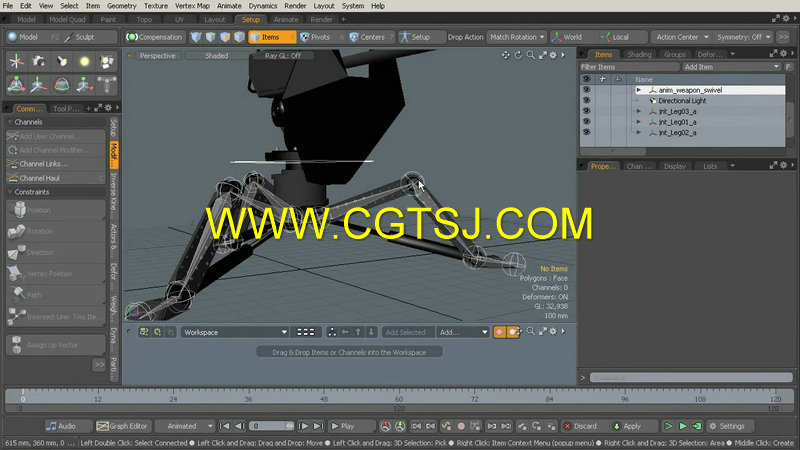Toggle visibility of jnt_Leg01_a
Viewport: 800px width, 450px height.
point(586,122)
